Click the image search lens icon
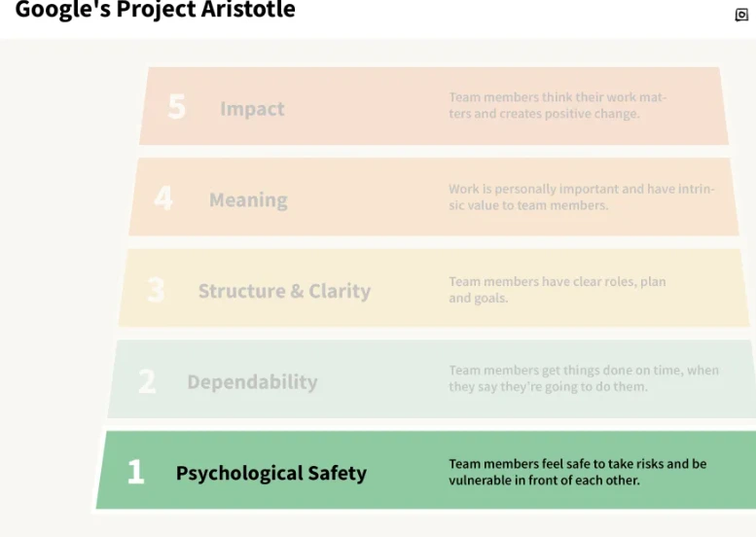The height and width of the screenshot is (537, 756). pos(741,15)
